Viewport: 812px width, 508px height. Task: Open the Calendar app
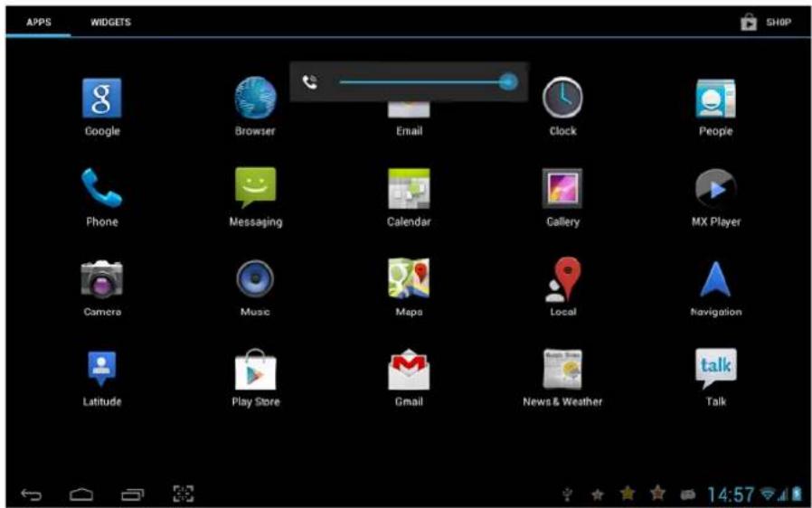(x=409, y=189)
